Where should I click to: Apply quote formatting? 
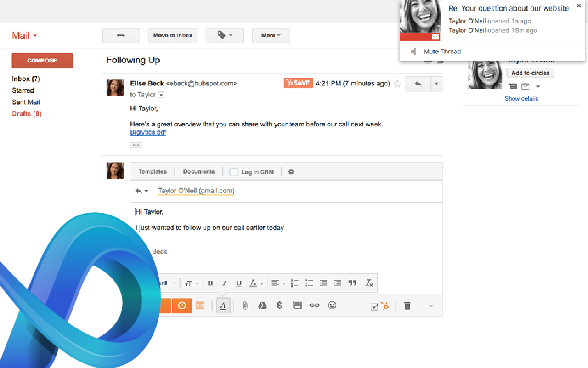point(352,283)
